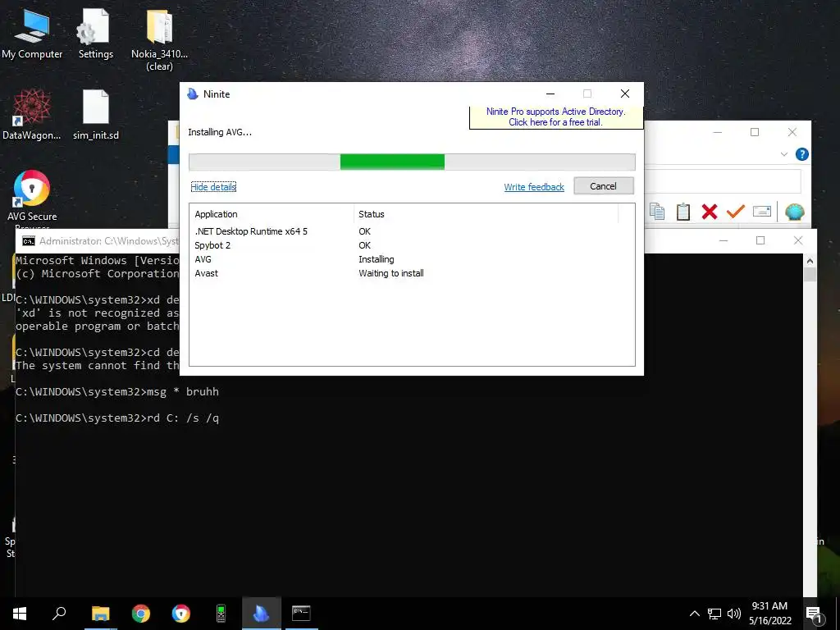
Task: Minimize the Ninite window
Action: (550, 94)
